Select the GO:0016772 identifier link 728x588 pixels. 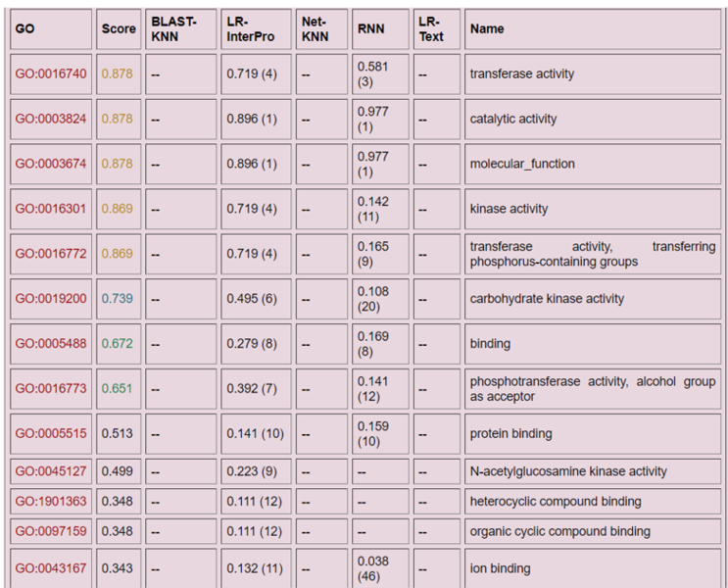[51, 254]
